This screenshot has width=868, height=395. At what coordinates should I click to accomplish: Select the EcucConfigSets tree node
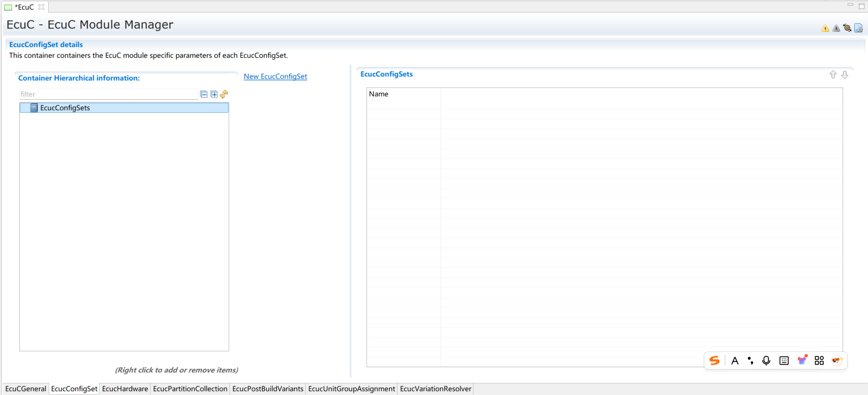pyautogui.click(x=65, y=108)
